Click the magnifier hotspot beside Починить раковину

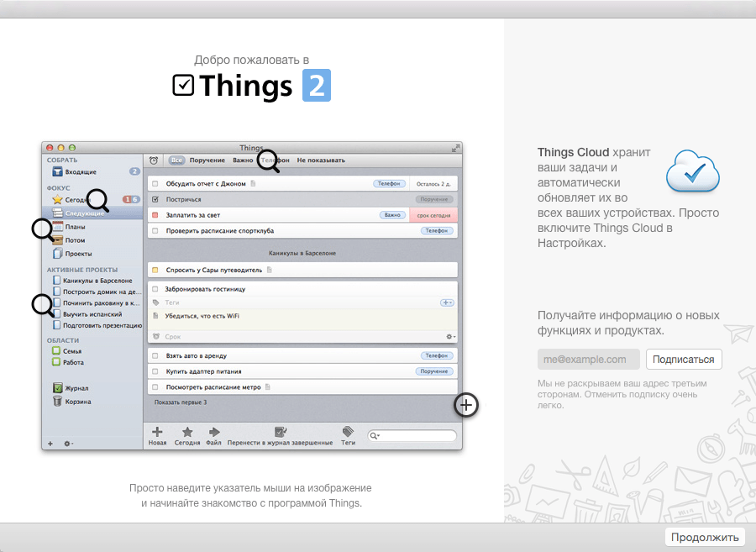tap(44, 305)
